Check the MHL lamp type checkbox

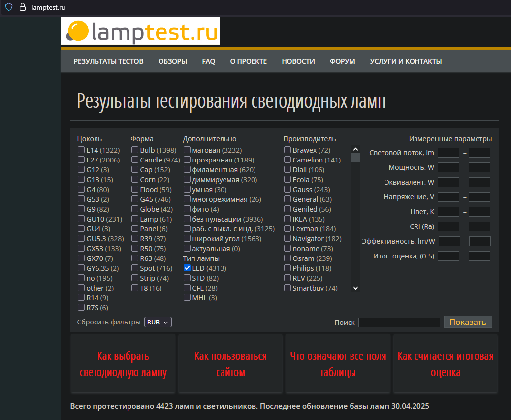pos(187,297)
